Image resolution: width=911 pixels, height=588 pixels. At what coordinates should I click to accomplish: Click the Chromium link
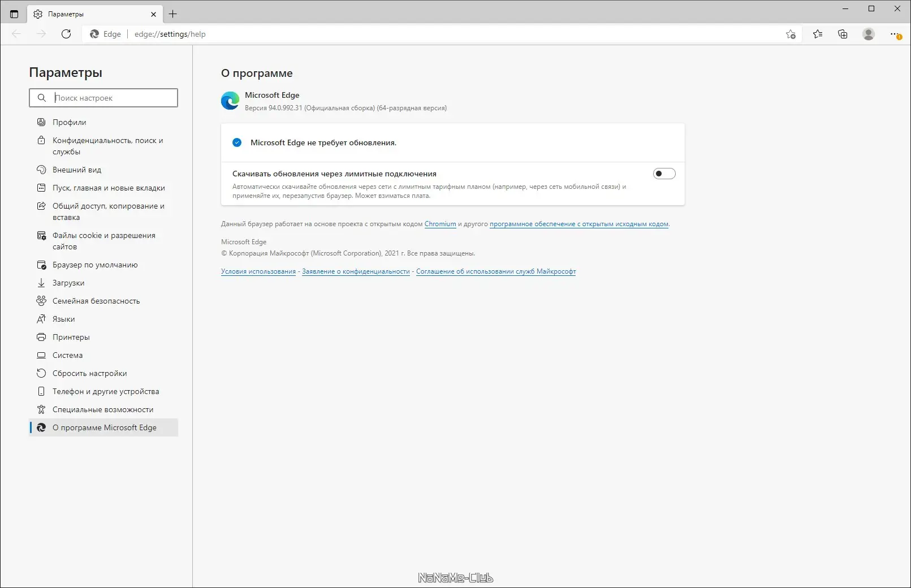click(x=440, y=224)
